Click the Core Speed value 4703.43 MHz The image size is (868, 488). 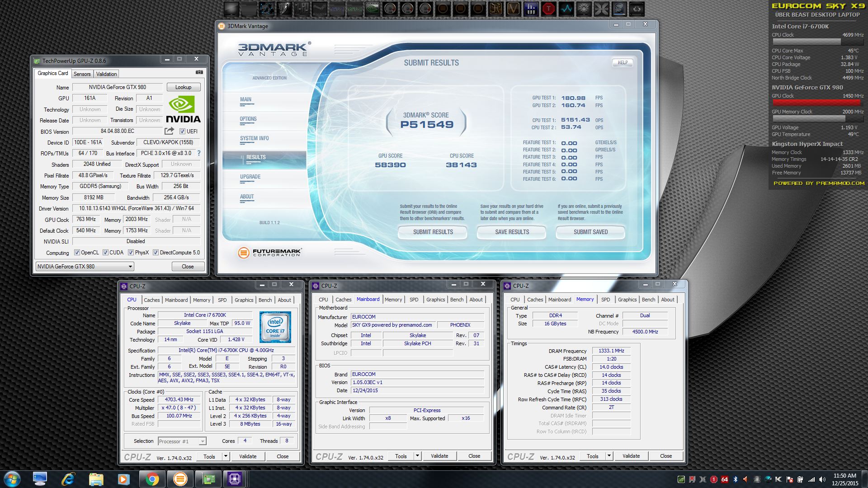179,400
